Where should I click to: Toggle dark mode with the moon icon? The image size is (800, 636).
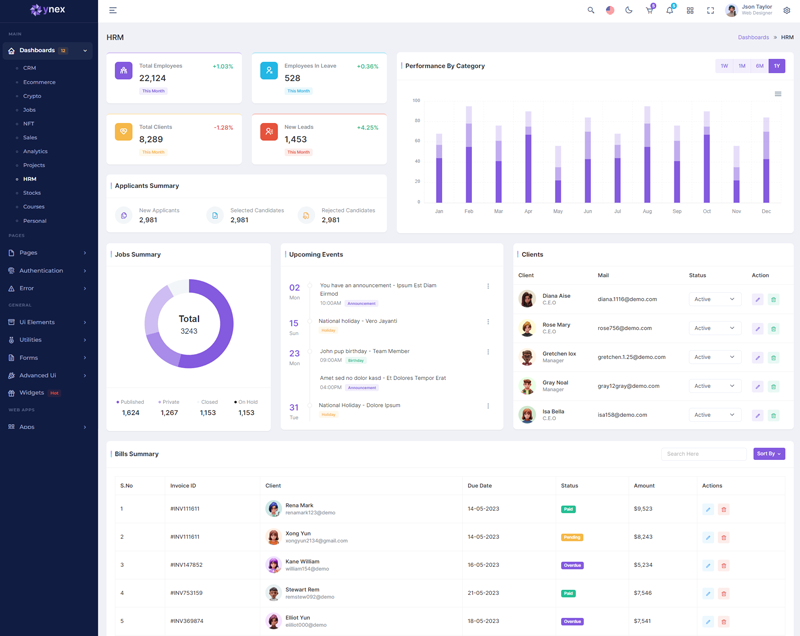[x=629, y=10]
